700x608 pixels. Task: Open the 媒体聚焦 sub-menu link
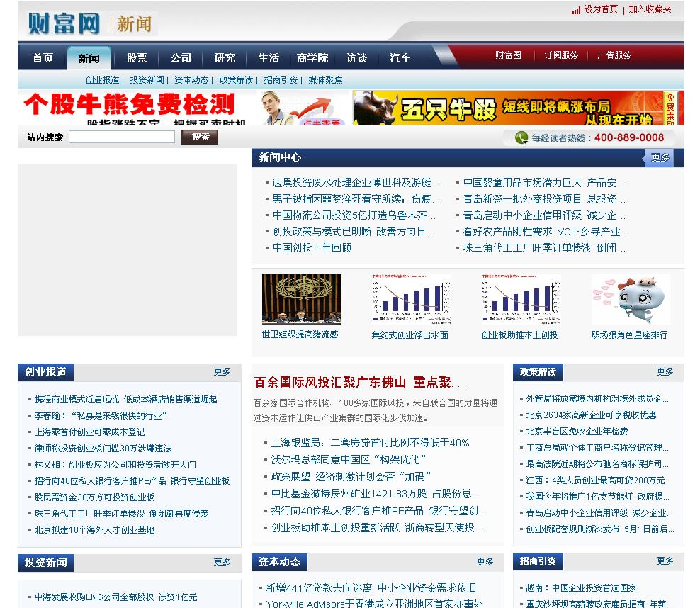325,80
